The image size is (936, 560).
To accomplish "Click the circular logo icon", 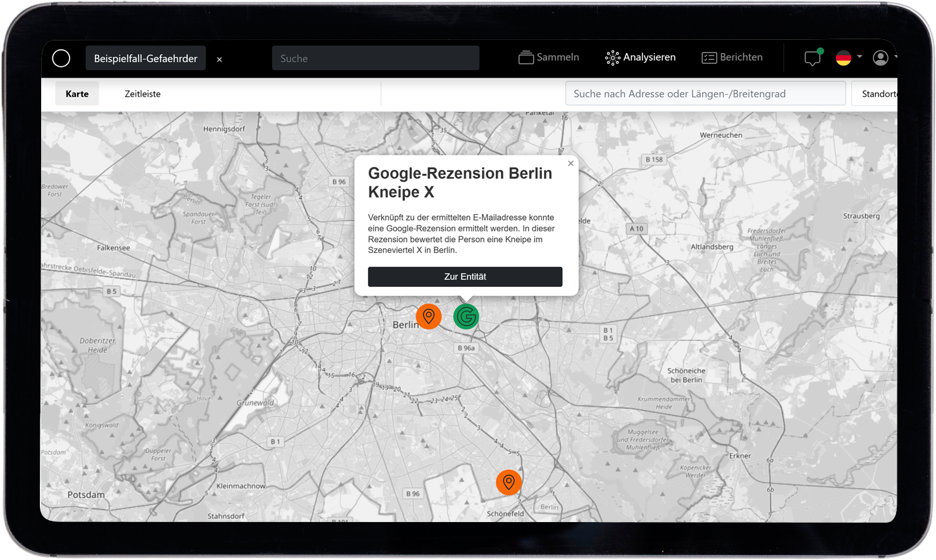I will tap(61, 58).
